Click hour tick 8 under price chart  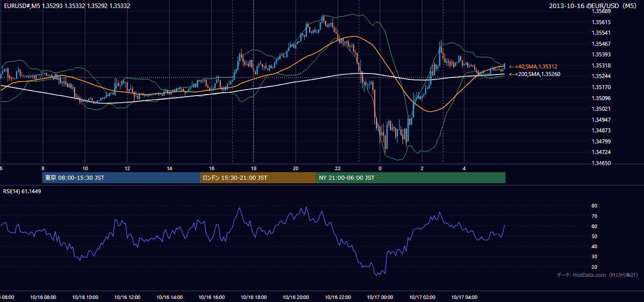[x=43, y=168]
